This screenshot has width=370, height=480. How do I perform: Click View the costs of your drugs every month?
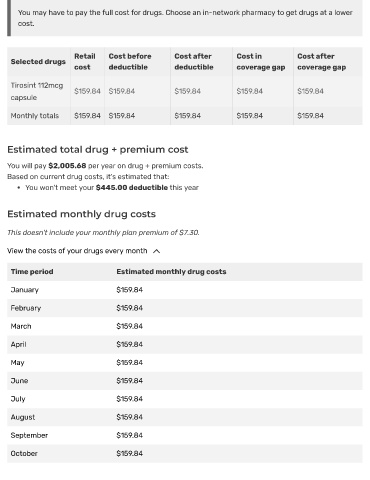77,251
